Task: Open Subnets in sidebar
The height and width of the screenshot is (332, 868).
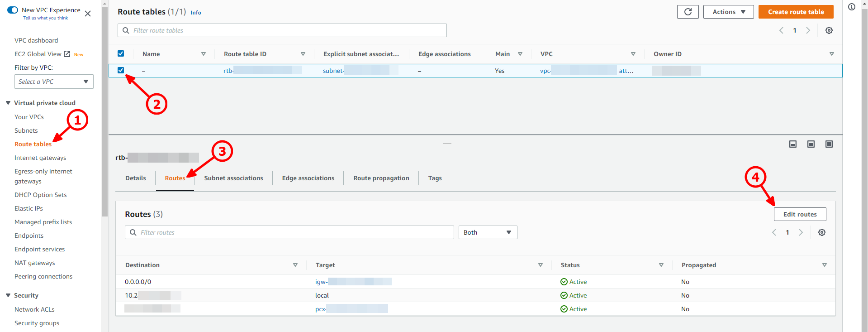Action: point(26,130)
